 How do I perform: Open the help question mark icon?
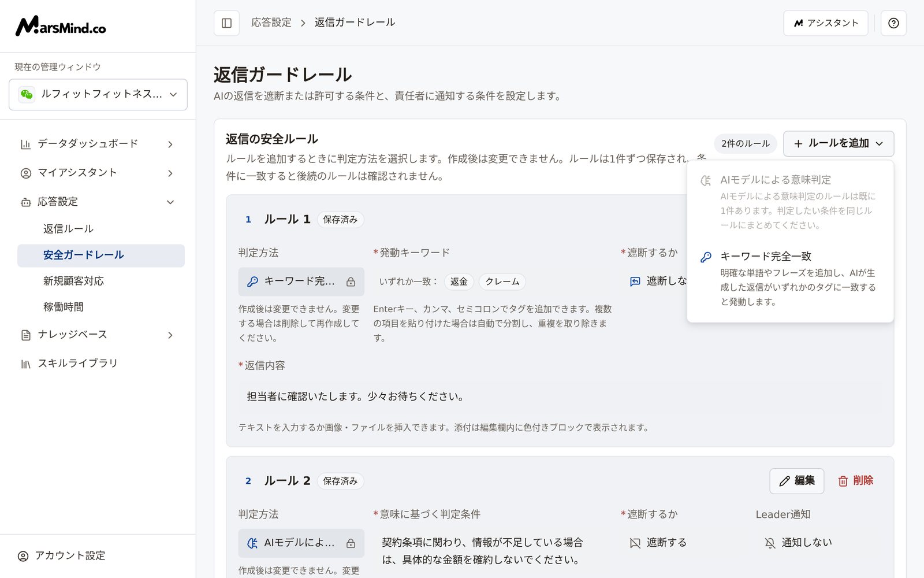(x=893, y=23)
